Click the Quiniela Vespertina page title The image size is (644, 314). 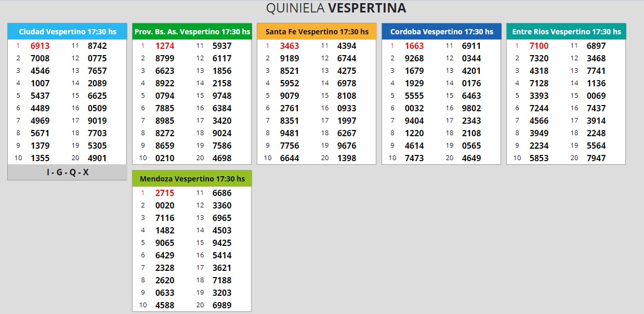(336, 8)
